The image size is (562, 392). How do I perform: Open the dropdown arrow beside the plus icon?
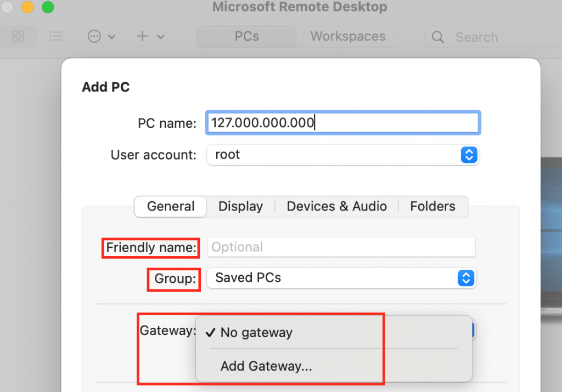[x=160, y=36]
